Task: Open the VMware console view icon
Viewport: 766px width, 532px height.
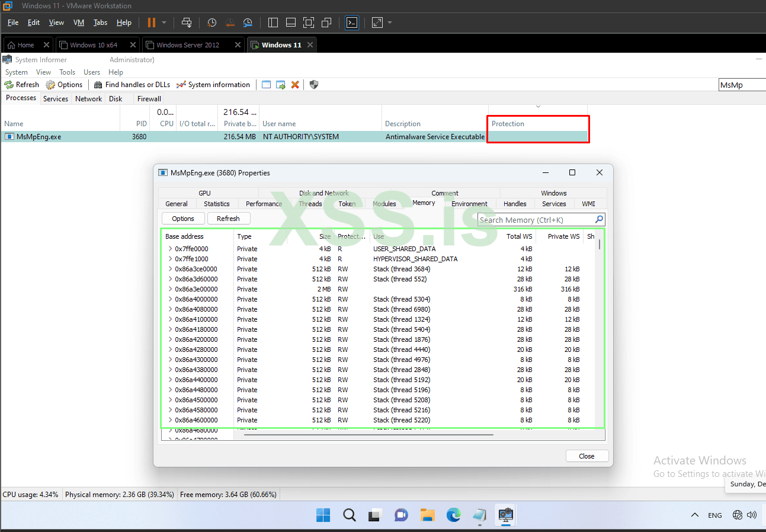Action: point(352,23)
